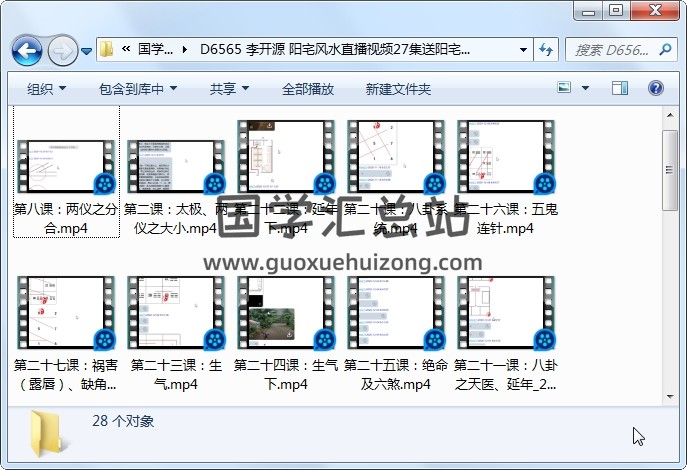This screenshot has height=470, width=687.
Task: Click the greyed Forward arrow button
Action: click(62, 51)
